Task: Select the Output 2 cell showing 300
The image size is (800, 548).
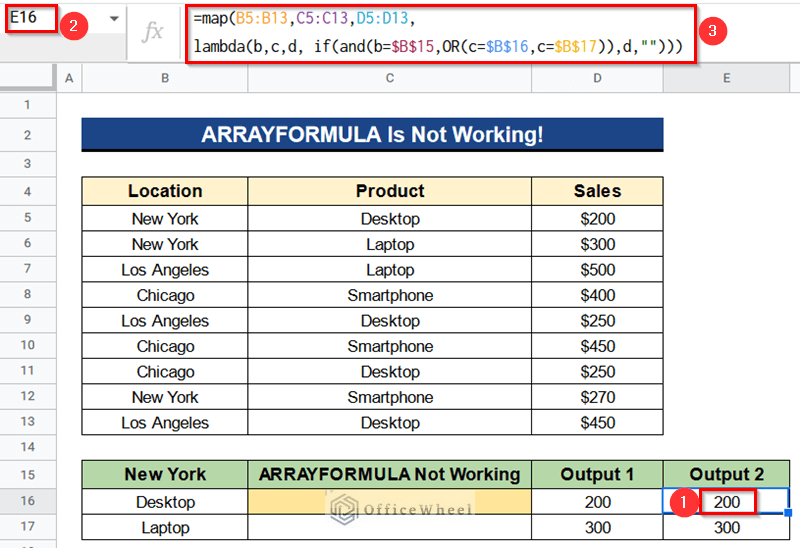Action: pos(727,527)
